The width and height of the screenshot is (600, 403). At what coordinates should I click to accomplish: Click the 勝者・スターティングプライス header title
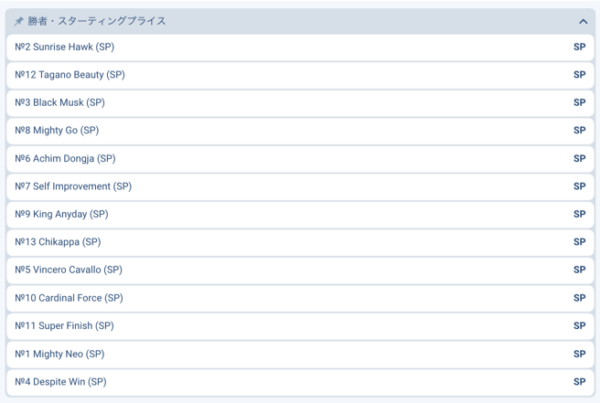pyautogui.click(x=97, y=21)
